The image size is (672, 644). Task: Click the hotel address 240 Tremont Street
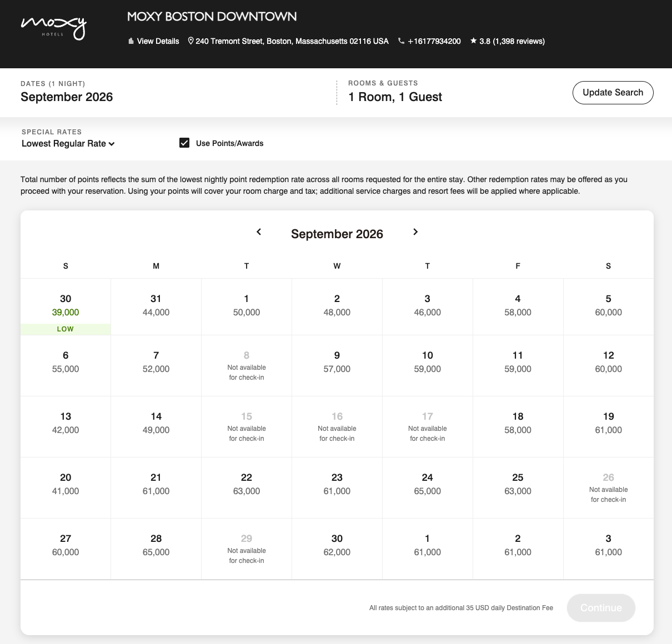(288, 41)
